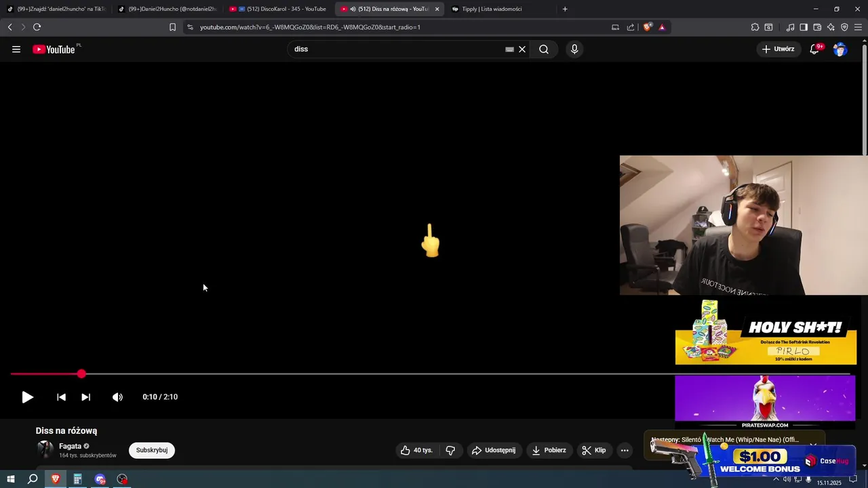Open the Utwórz create menu
This screenshot has width=868, height=488.
click(x=778, y=49)
